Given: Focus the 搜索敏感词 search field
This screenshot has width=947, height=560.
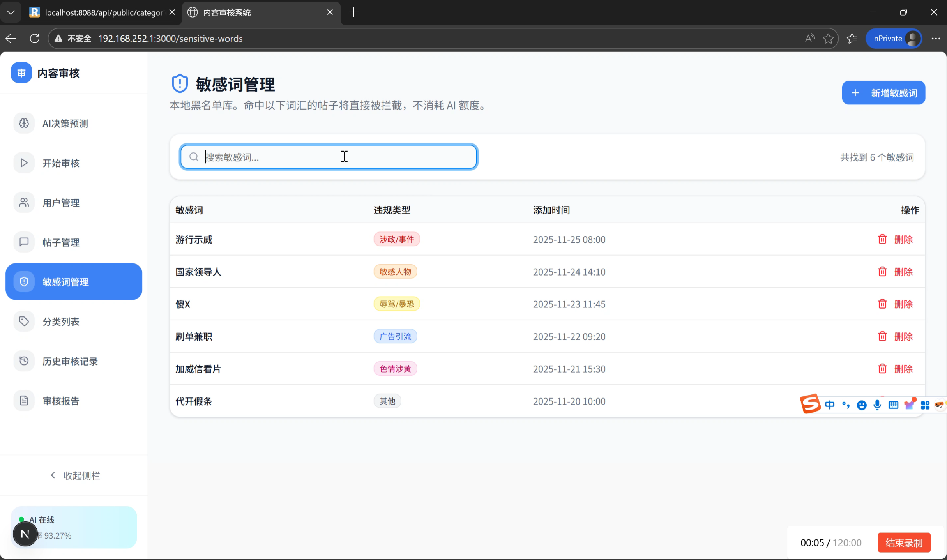Looking at the screenshot, I should [329, 157].
